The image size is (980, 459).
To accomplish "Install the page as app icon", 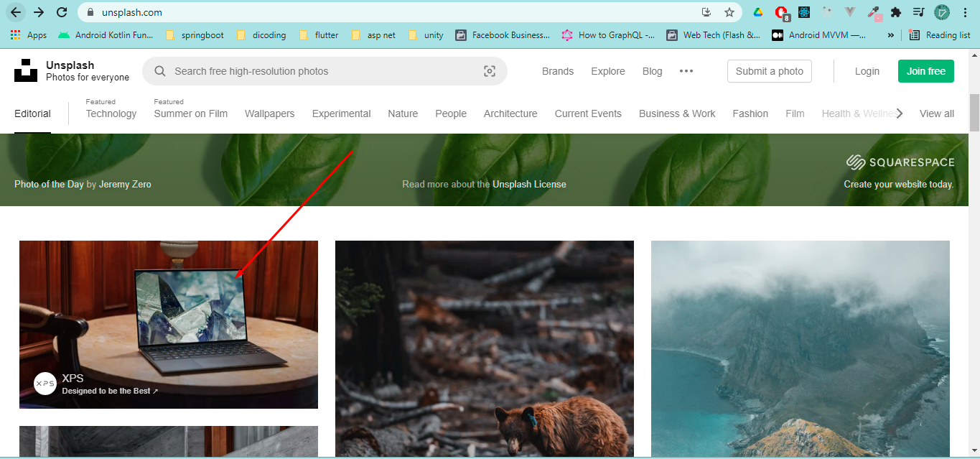I will [x=706, y=12].
